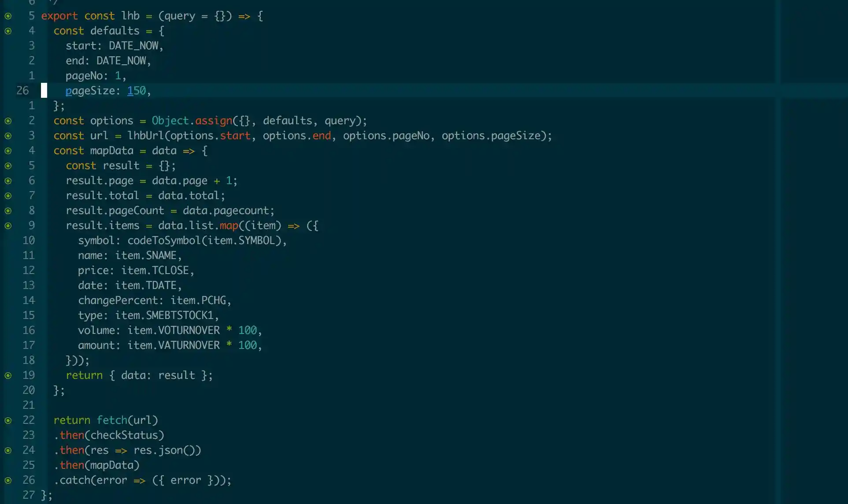Click 'options.pageSize' argument in the lhbUrl call
Screen dimensions: 848x504
pos(491,136)
